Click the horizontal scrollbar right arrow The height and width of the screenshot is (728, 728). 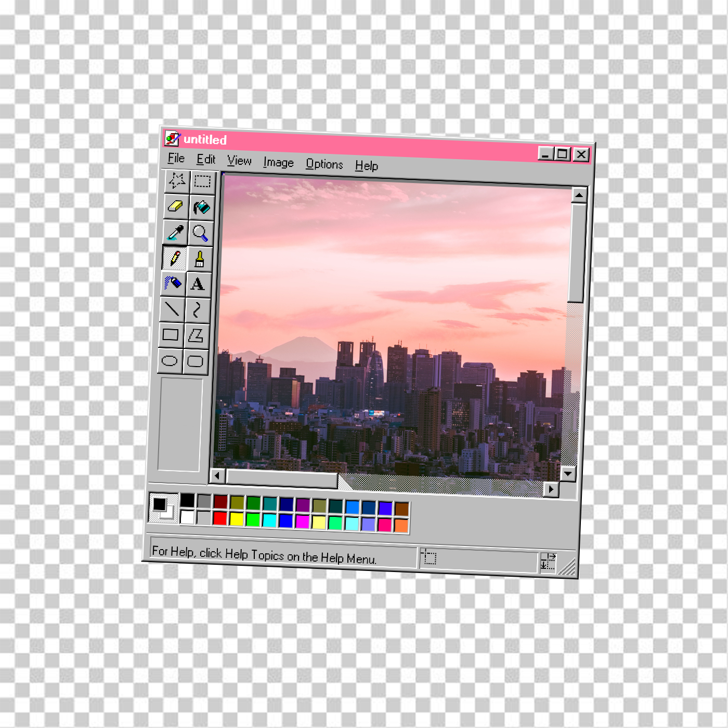pyautogui.click(x=551, y=489)
